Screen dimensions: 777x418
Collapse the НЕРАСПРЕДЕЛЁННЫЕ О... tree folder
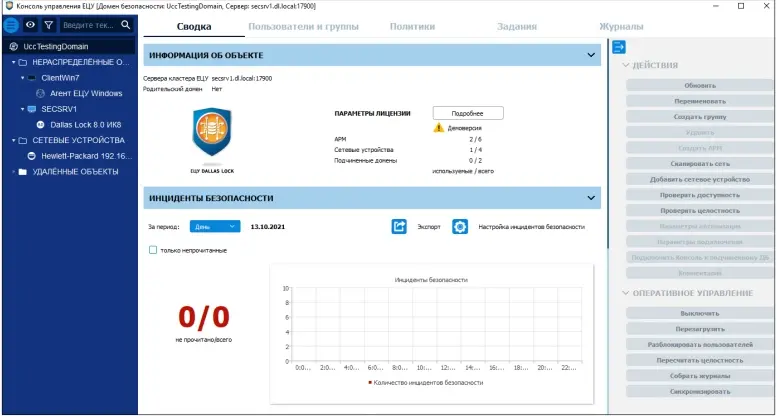click(13, 62)
